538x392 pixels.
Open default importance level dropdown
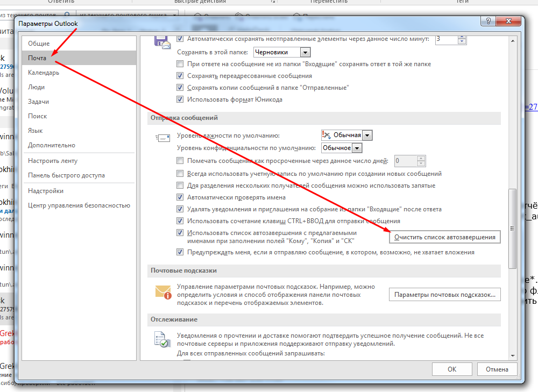(367, 135)
